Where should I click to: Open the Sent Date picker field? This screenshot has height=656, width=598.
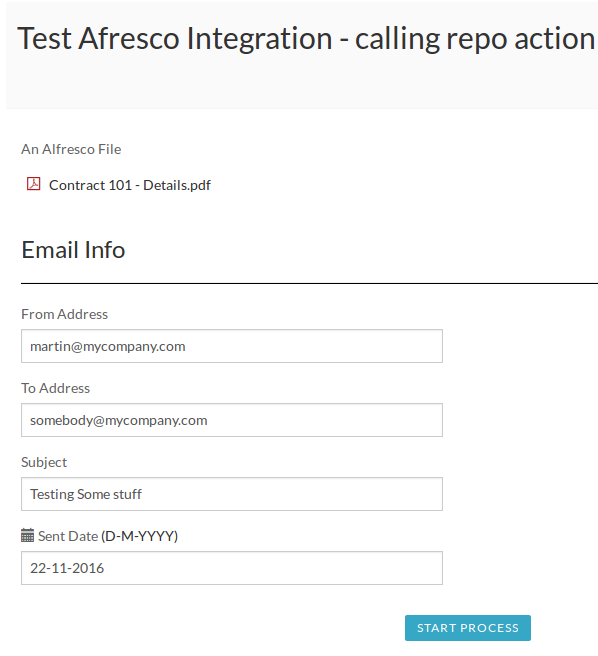[232, 568]
